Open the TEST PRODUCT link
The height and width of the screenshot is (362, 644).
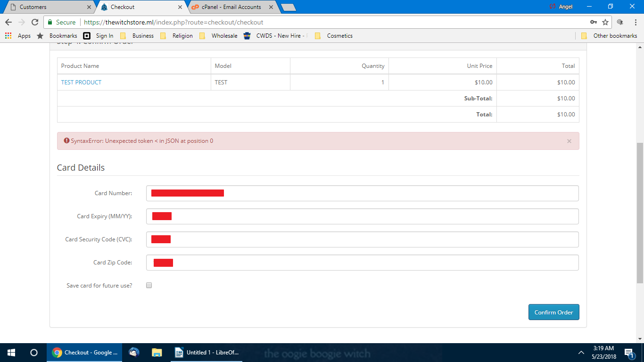[x=81, y=82]
